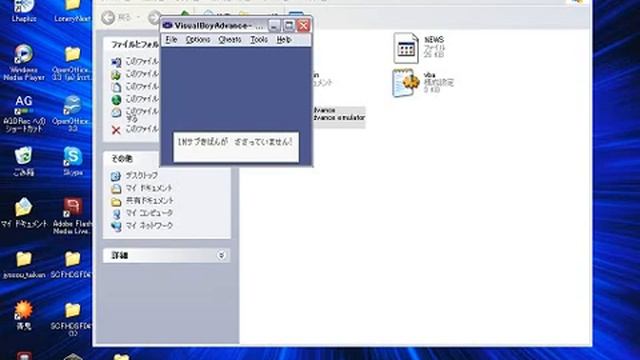Select the NEWS file icon
The image size is (640, 360).
(x=406, y=48)
